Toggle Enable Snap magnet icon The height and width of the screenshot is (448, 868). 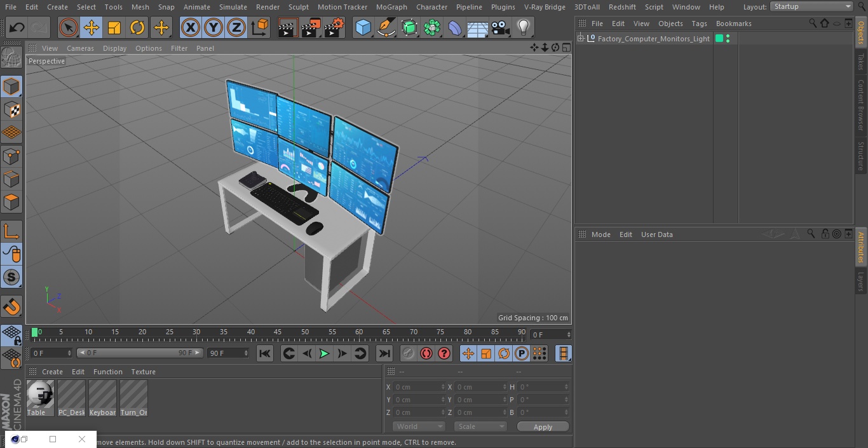pyautogui.click(x=11, y=307)
